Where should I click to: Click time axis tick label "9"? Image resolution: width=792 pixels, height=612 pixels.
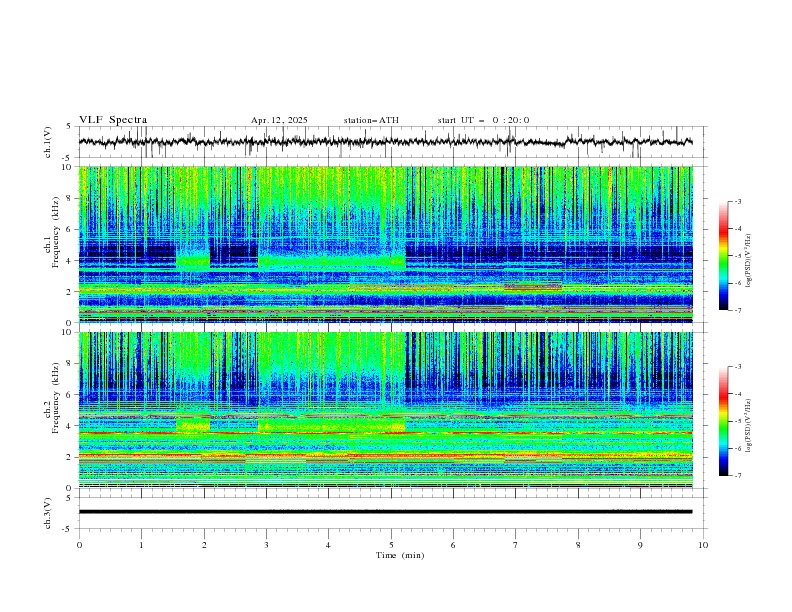(640, 545)
